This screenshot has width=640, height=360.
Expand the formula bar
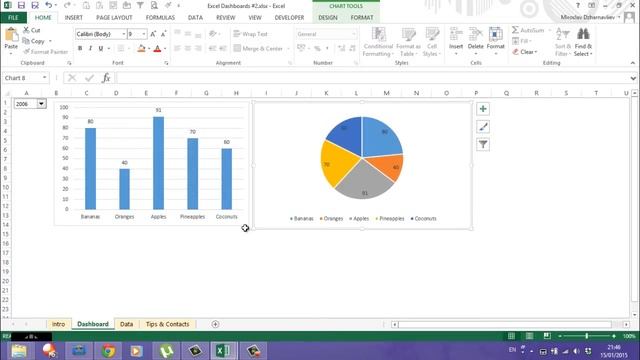[x=633, y=78]
